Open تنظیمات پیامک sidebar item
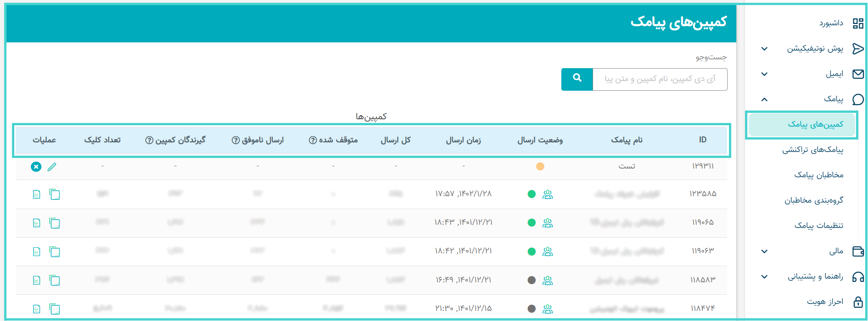Image resolution: width=868 pixels, height=321 pixels. point(819,226)
